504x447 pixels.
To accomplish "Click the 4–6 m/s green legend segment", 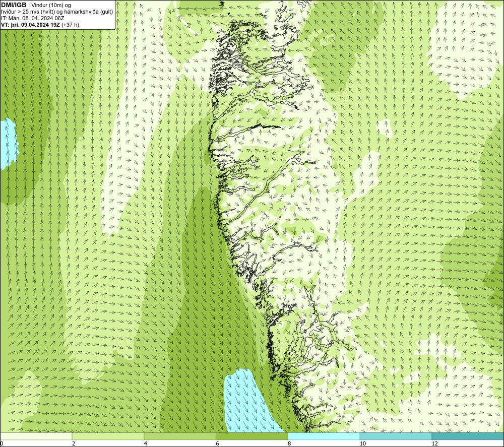I will (180, 436).
